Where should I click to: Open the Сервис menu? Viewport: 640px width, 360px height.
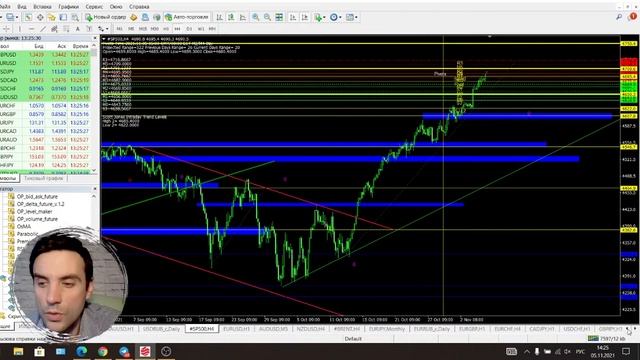point(94,7)
